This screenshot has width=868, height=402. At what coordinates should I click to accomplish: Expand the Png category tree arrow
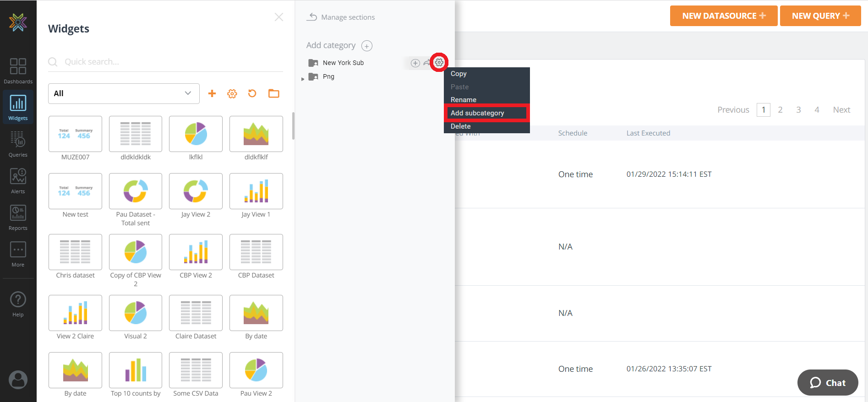(x=303, y=79)
